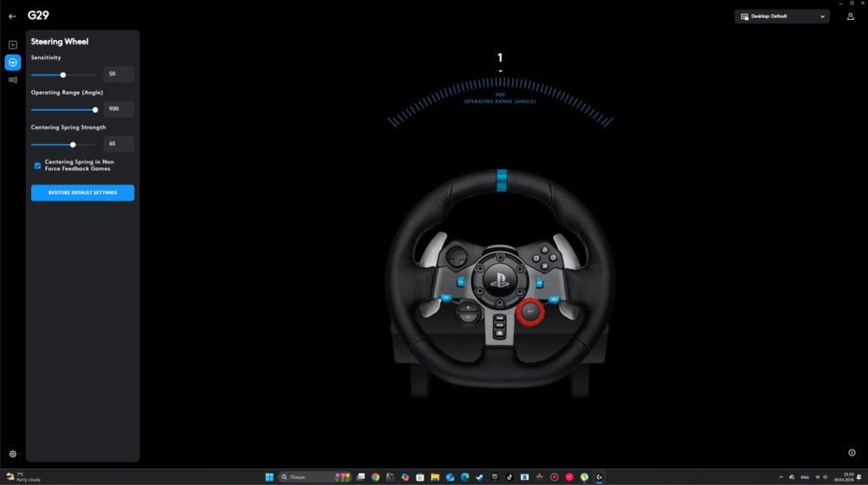Click the right paddle shifter on the wheel

click(x=566, y=250)
